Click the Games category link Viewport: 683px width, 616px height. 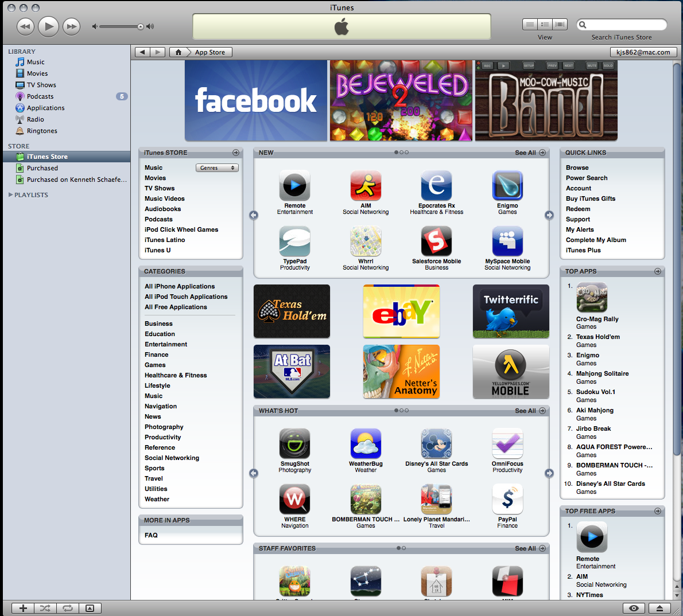155,365
